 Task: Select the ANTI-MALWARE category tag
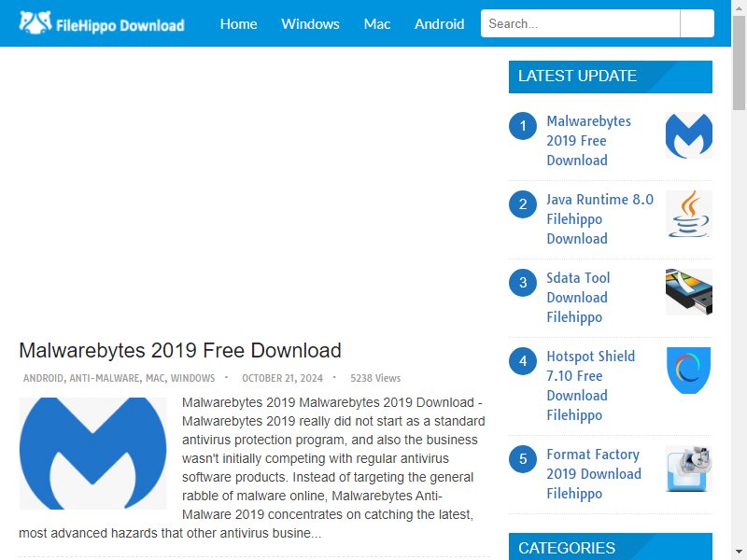pyautogui.click(x=105, y=378)
